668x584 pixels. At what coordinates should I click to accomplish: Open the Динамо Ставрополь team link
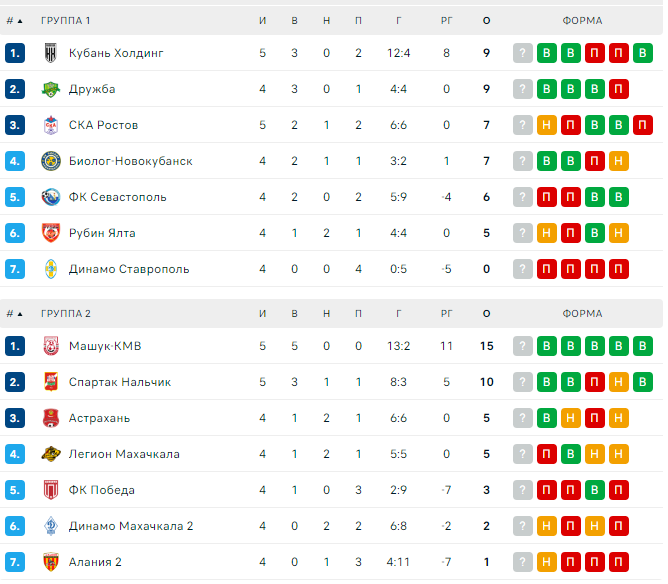pyautogui.click(x=129, y=269)
